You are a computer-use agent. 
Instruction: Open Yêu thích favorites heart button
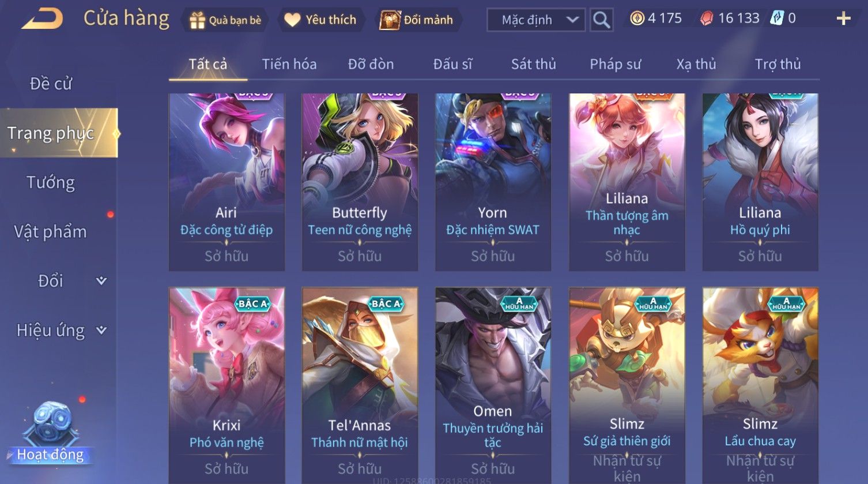click(x=320, y=20)
